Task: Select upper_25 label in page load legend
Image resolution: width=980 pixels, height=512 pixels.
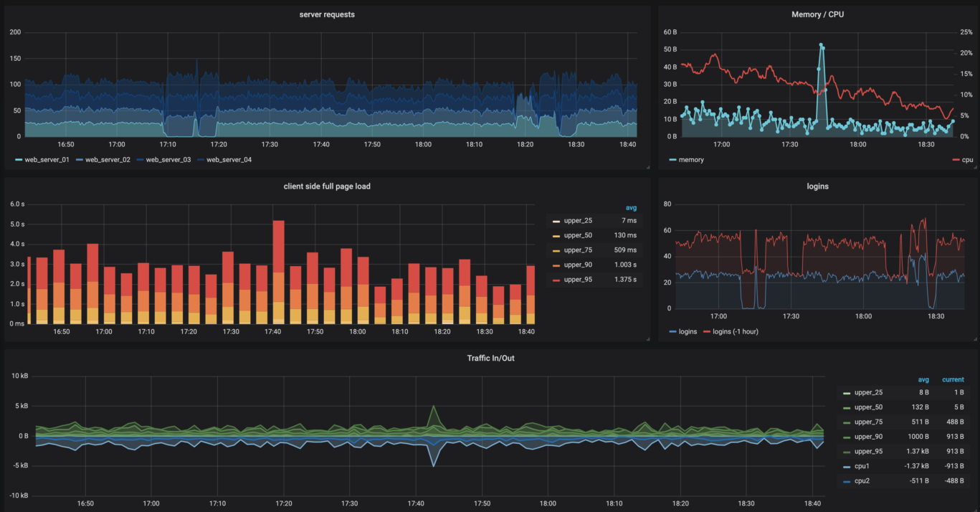Action: 578,221
